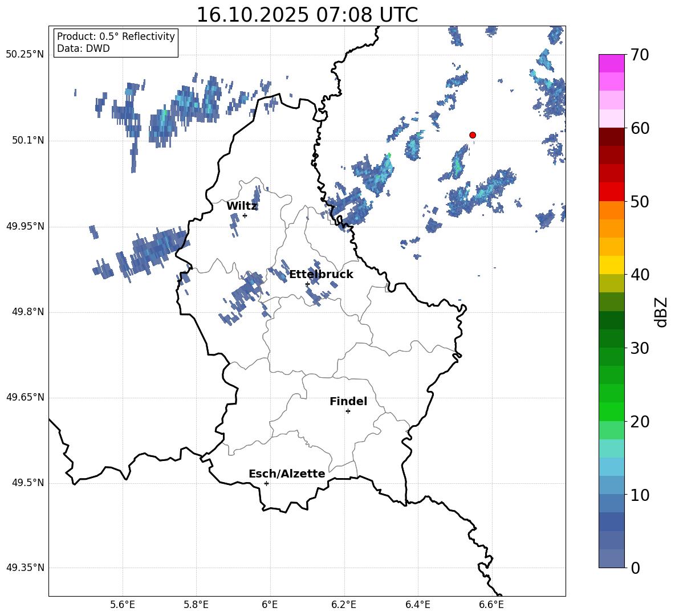Click 'Product: 0.5° Reflectivity' text
The image size is (675, 616).
[x=116, y=36]
